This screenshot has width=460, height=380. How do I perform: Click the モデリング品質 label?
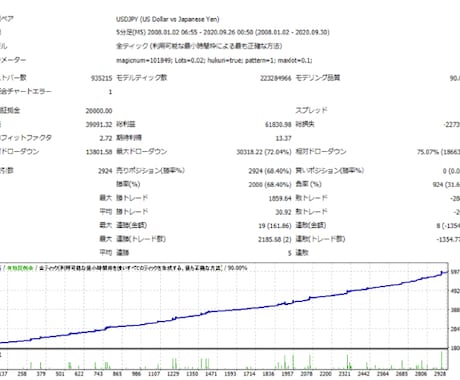click(x=318, y=78)
